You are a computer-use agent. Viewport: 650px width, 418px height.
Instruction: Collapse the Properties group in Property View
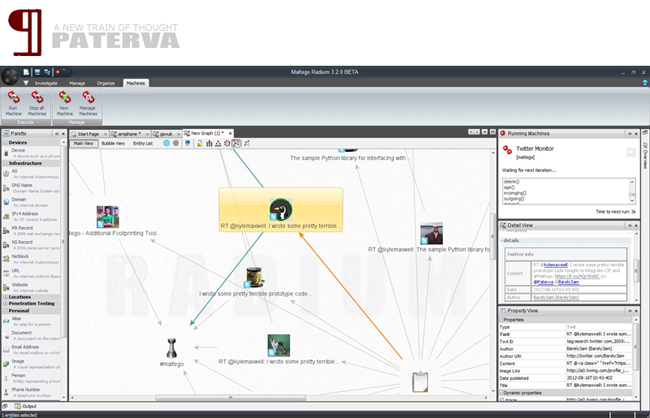[x=501, y=320]
